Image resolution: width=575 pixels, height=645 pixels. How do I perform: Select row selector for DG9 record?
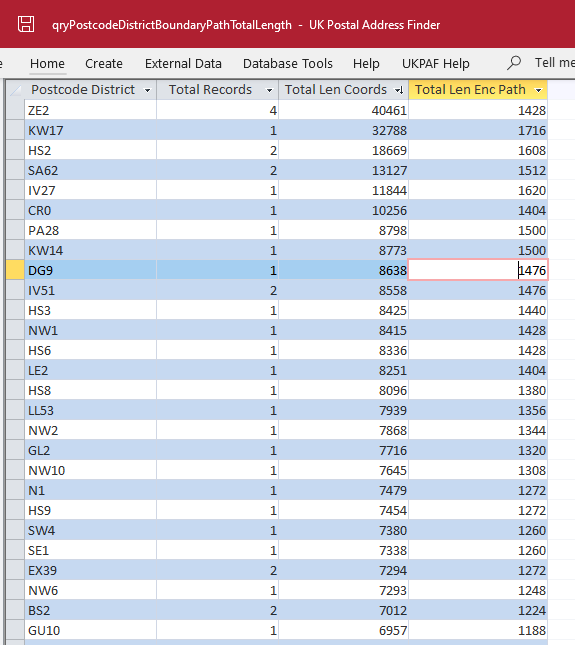coord(15,270)
